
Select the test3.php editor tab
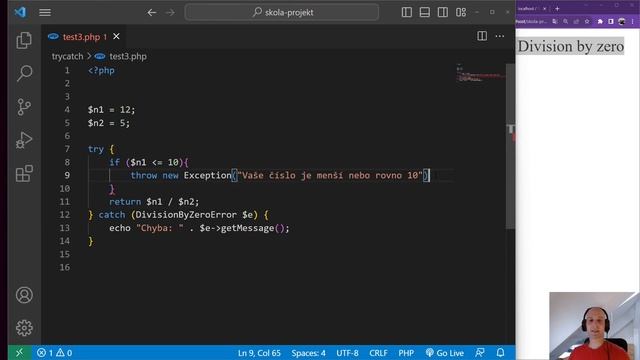(84, 37)
